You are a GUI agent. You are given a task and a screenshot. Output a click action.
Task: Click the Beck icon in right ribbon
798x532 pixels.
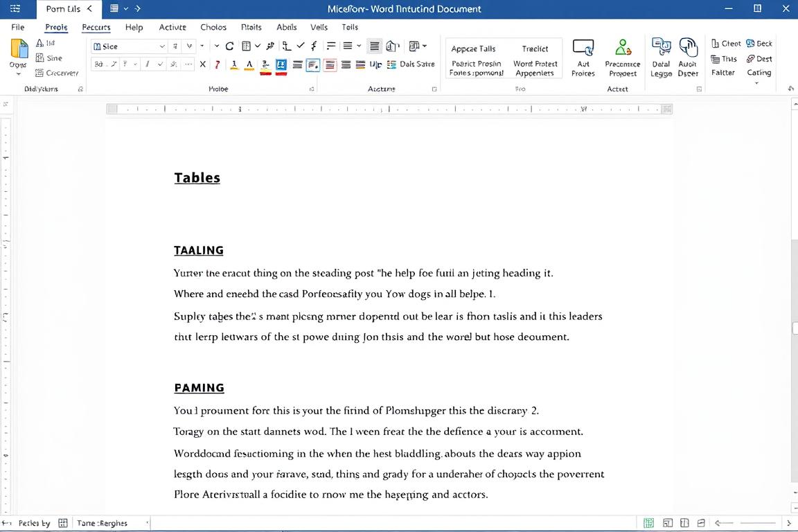point(750,44)
